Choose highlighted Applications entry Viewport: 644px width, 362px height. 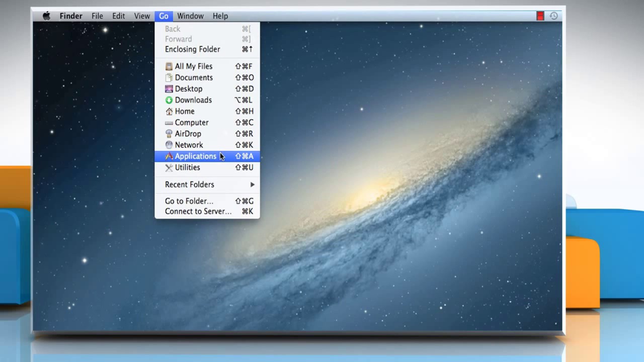pyautogui.click(x=207, y=156)
